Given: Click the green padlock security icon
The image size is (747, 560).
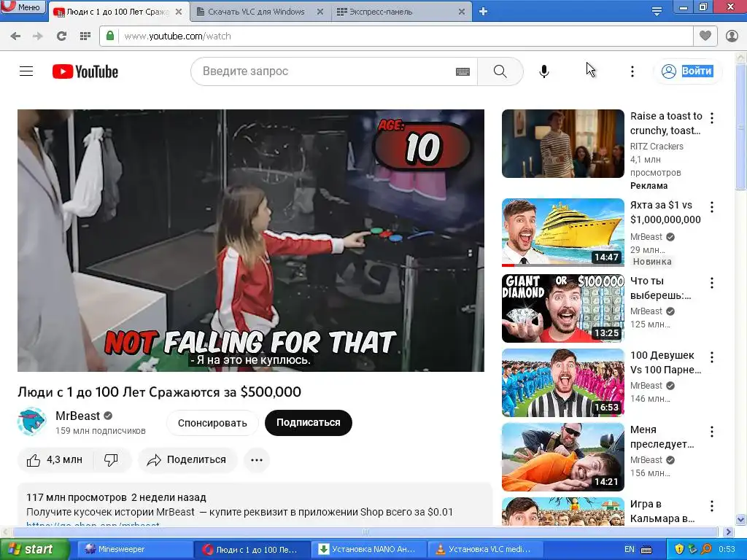Looking at the screenshot, I should (110, 36).
